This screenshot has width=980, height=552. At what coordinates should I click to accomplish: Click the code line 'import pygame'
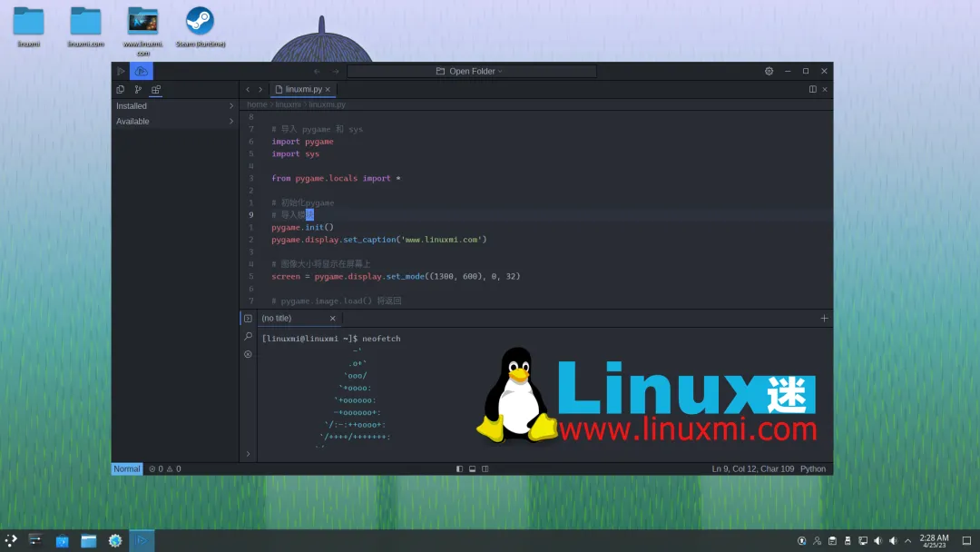tap(302, 142)
